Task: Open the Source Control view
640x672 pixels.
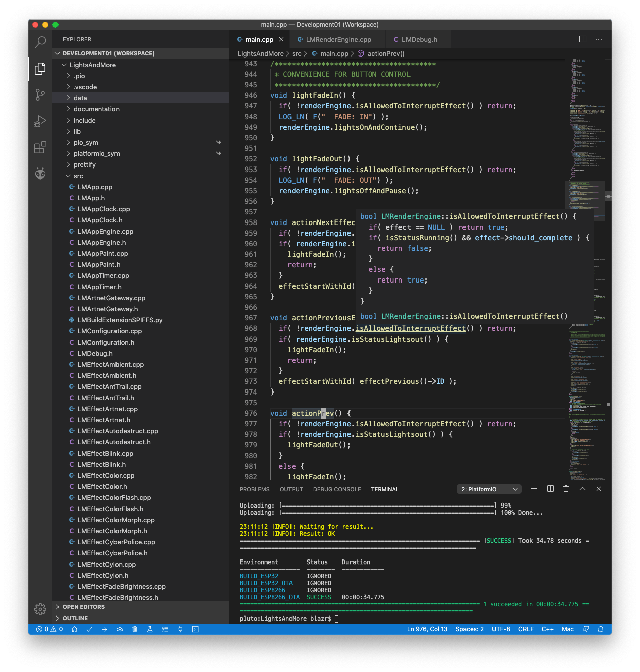Action: tap(40, 94)
